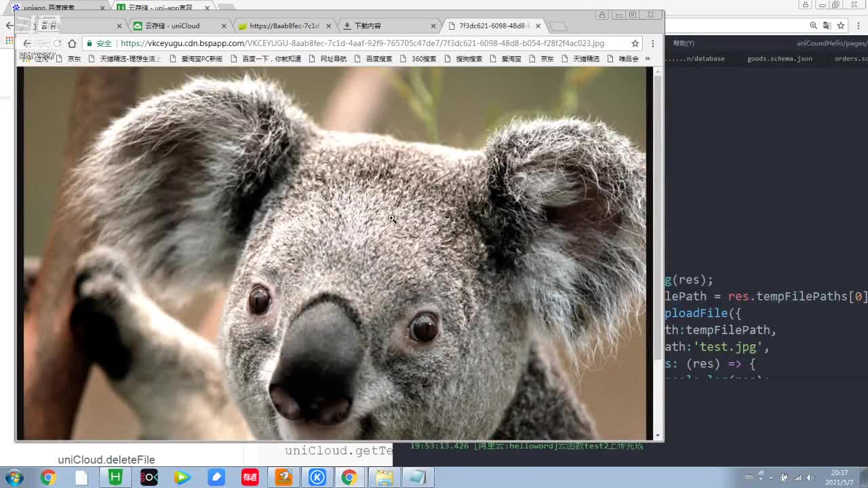Click the back arrow in front browser

[x=26, y=43]
